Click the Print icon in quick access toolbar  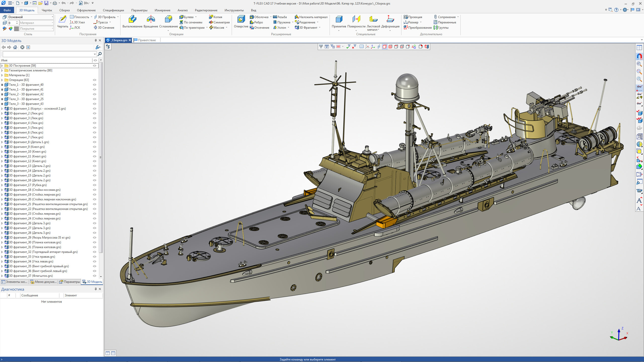click(55, 3)
